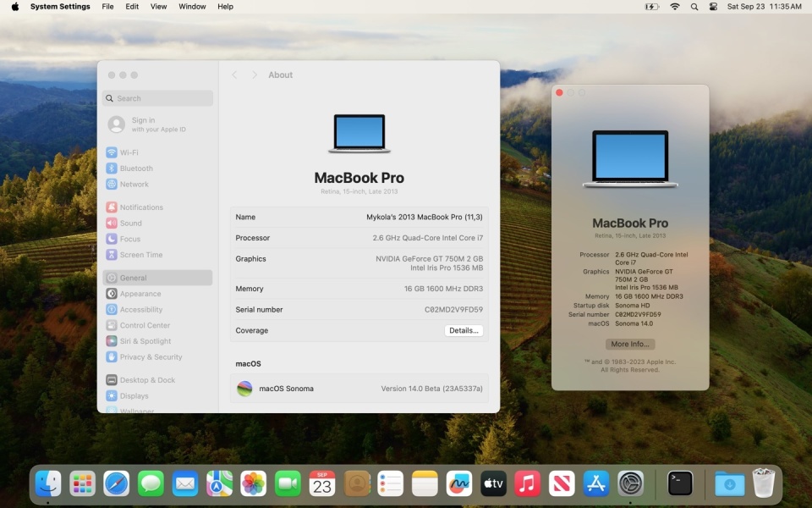
Task: Open Music from the Dock
Action: tap(527, 484)
